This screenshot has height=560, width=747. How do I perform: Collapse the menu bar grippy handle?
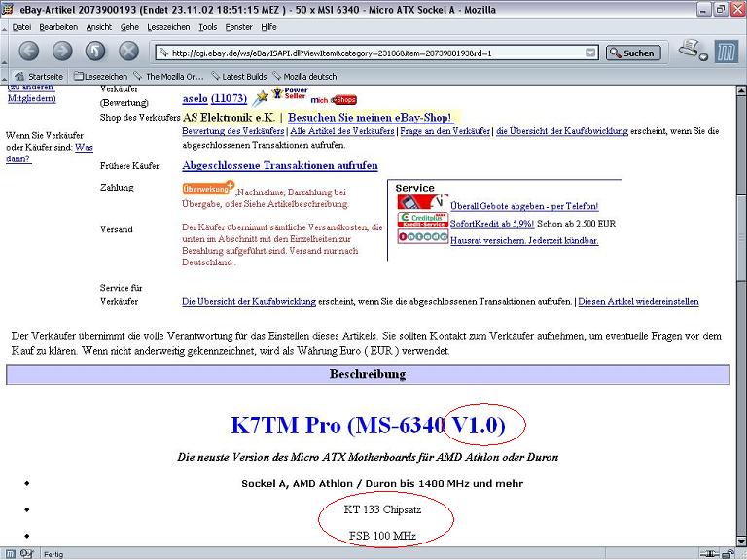(x=4, y=27)
